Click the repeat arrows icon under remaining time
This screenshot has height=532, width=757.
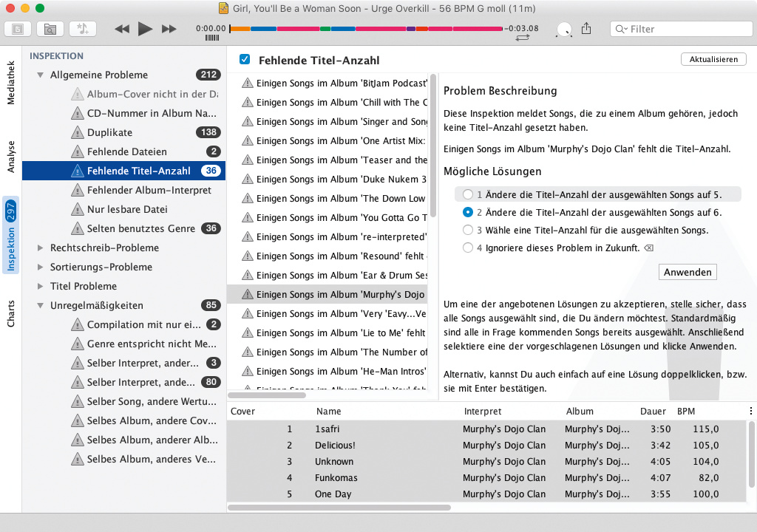[523, 38]
